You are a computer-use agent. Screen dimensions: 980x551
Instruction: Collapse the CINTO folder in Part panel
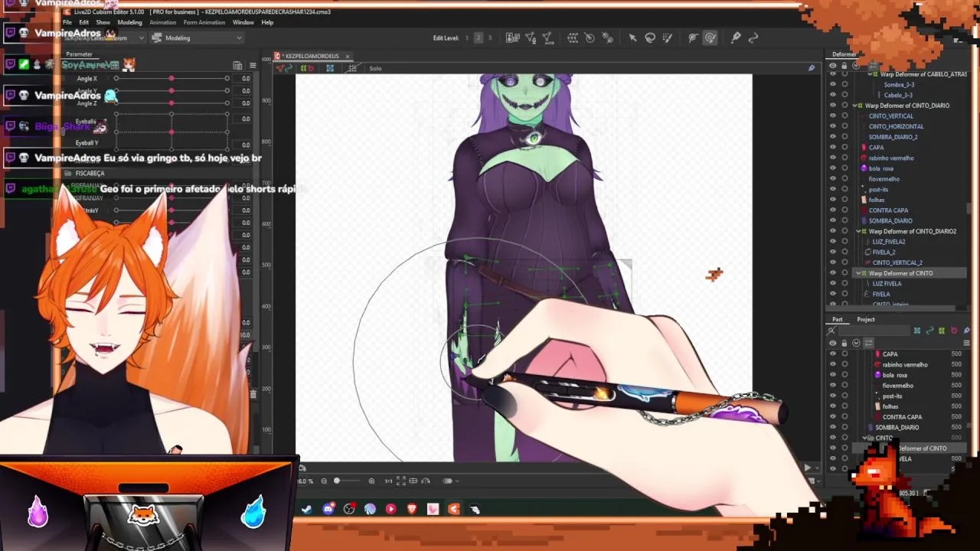pos(865,439)
